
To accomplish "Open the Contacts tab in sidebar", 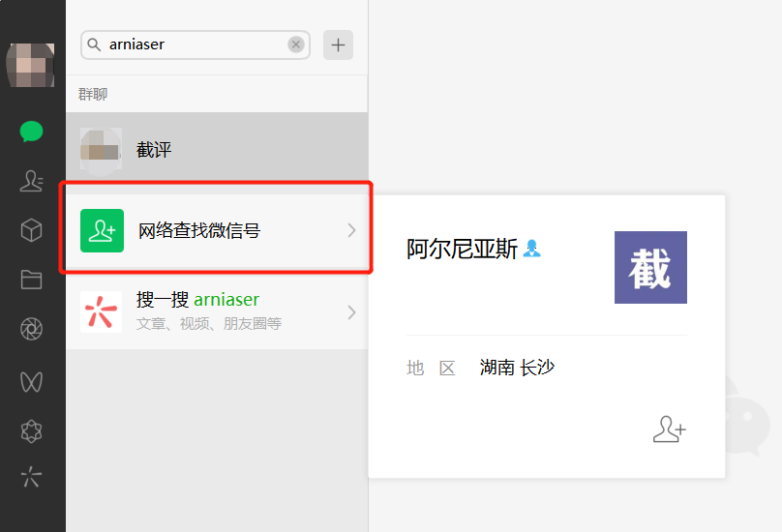I will [31, 181].
